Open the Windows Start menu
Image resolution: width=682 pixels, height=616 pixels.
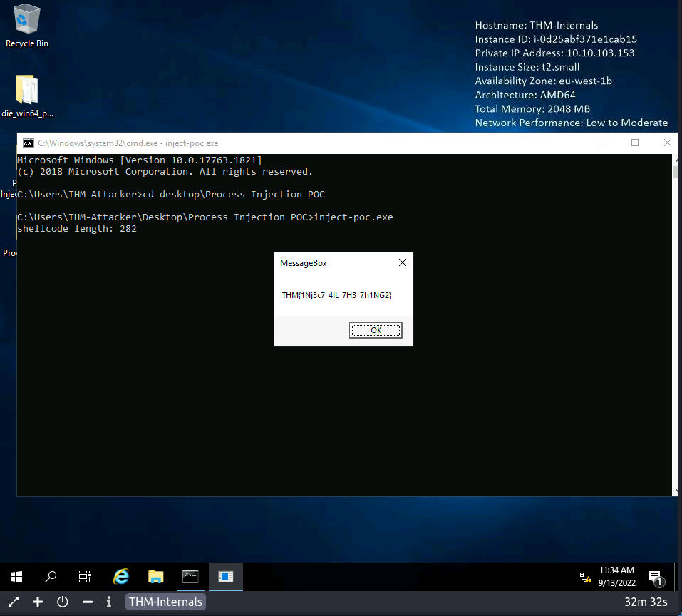pyautogui.click(x=16, y=577)
